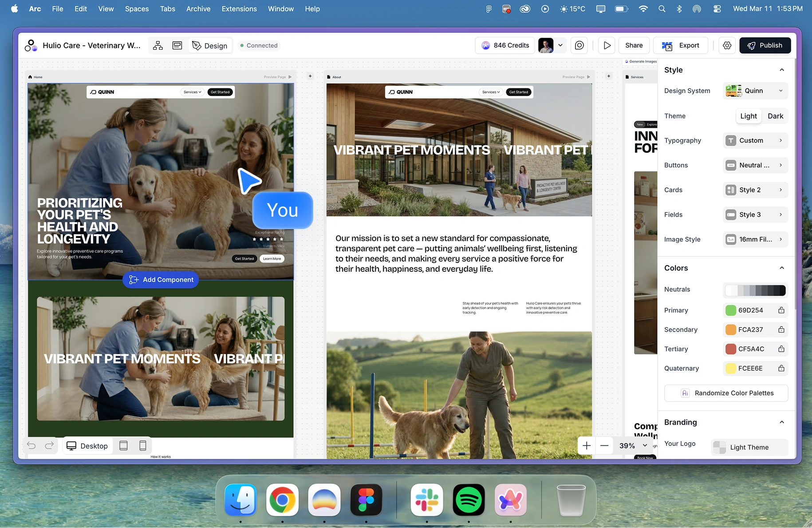Open the sitemap structure view icon
Screen dimensions: 812x528
[x=158, y=45]
